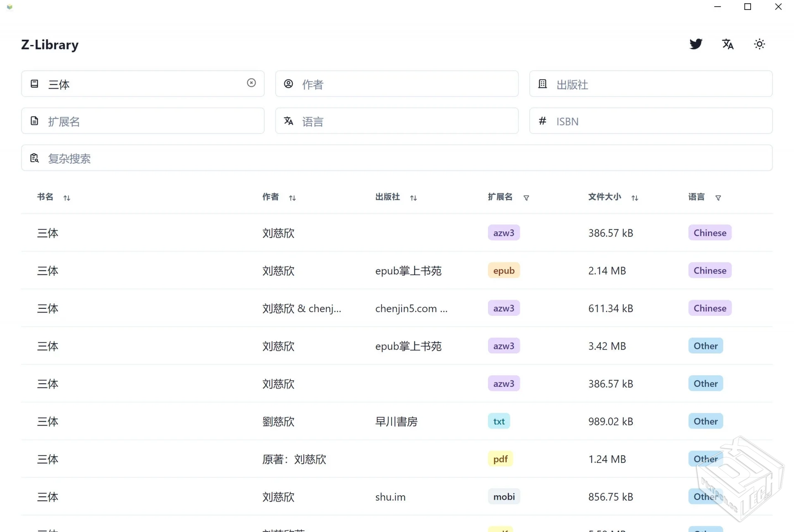Toggle the sort order on 书名 column
794x532 pixels.
(x=67, y=198)
